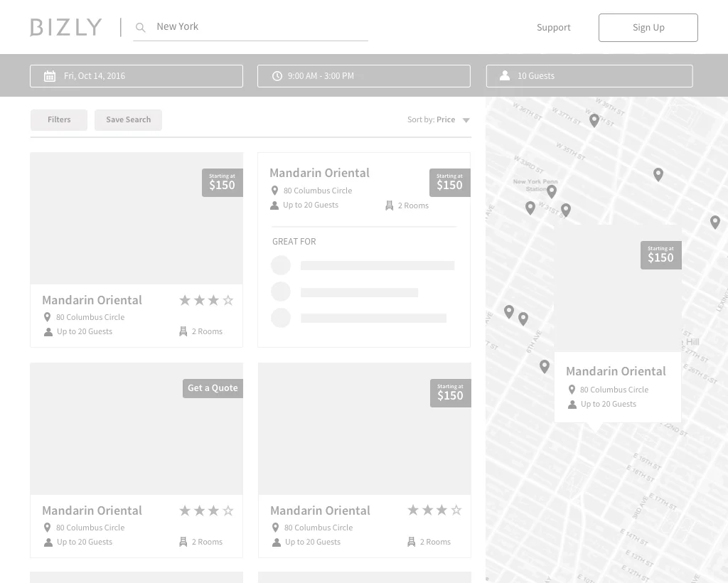Screen dimensions: 728x583
Task: Click the $150 tag in map popup
Action: 660,255
